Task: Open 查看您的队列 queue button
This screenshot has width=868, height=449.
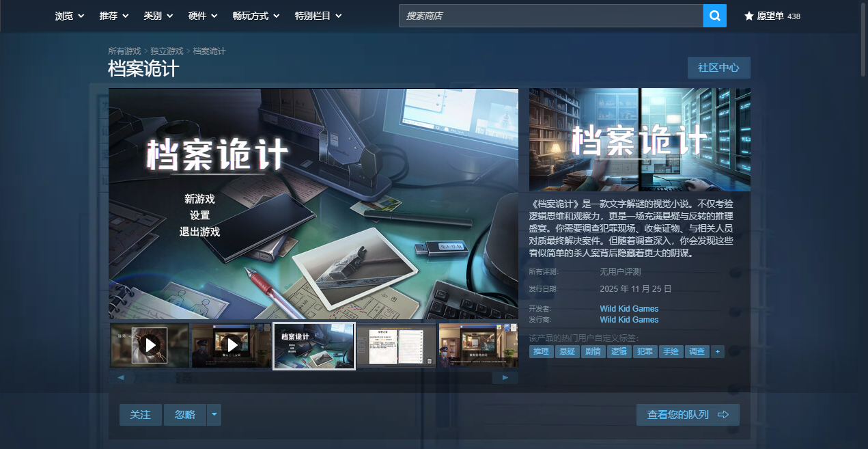Action: 688,415
